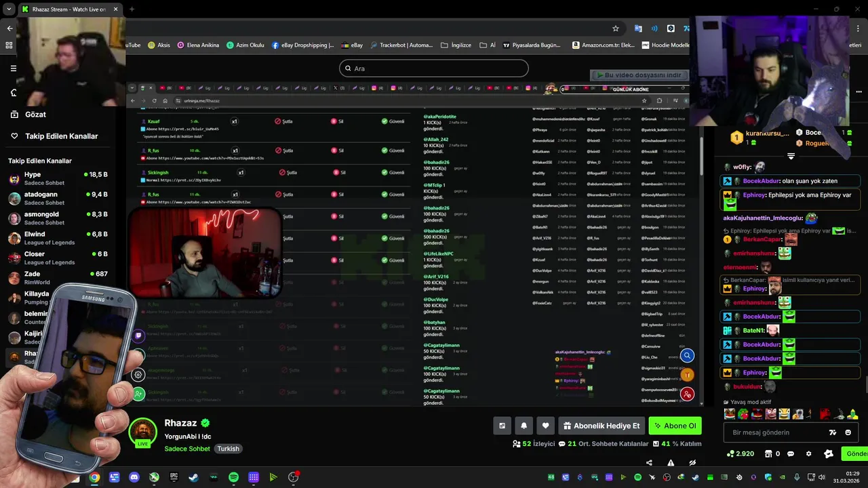This screenshot has width=868, height=488.
Task: Click the Gönder send button
Action: pos(854,453)
